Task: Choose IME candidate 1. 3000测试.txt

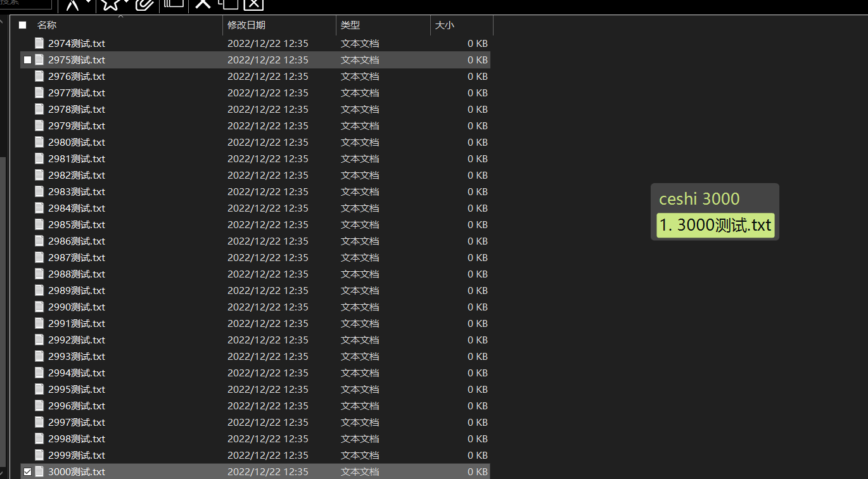Action: (x=715, y=226)
